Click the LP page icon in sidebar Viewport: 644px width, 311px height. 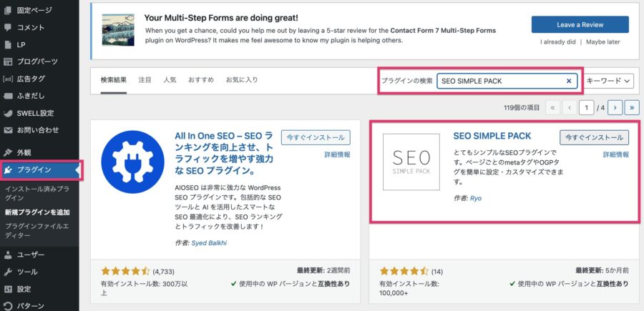7,45
